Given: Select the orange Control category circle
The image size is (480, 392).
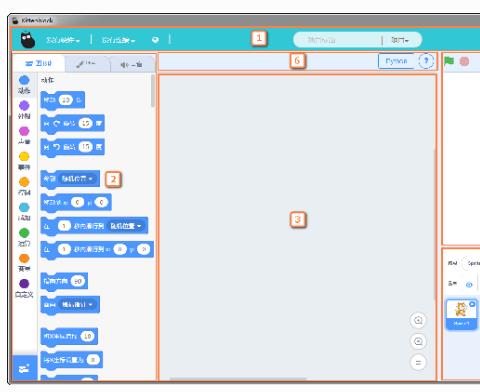Looking at the screenshot, I should [24, 182].
